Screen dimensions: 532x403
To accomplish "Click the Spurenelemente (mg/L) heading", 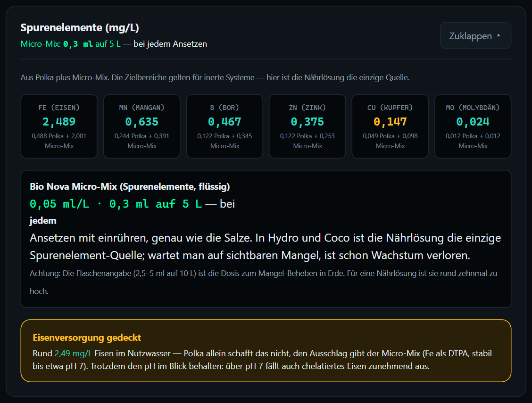I will coord(80,27).
